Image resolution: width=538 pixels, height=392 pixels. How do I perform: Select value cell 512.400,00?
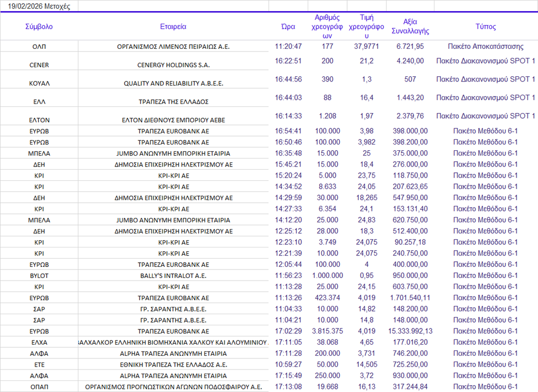tap(410, 231)
